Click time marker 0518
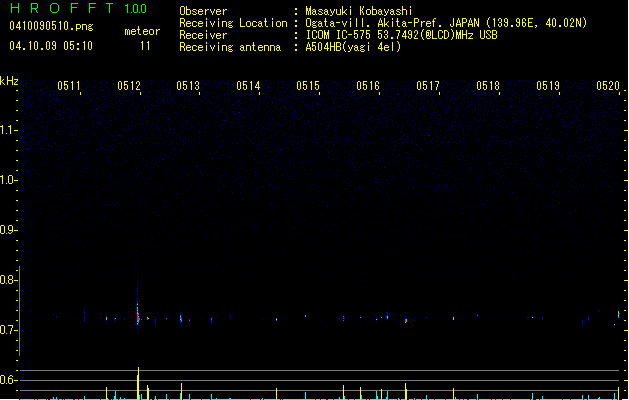The height and width of the screenshot is (400, 629). (488, 85)
